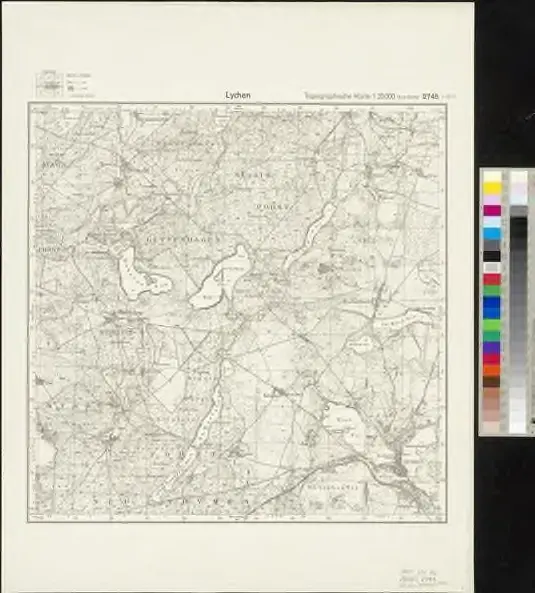Select the cyan swatch on the color chart
535x593 pixels.
pyautogui.click(x=492, y=233)
